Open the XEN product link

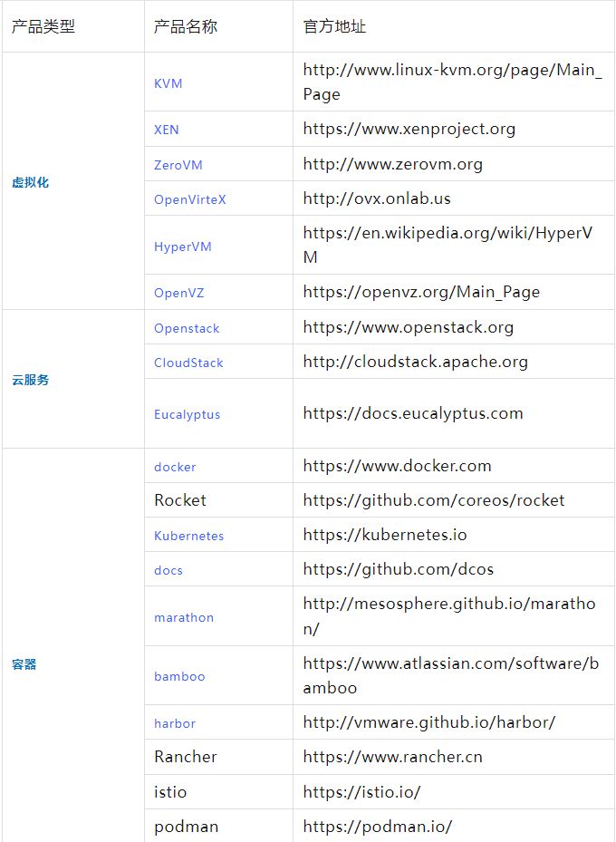167,130
